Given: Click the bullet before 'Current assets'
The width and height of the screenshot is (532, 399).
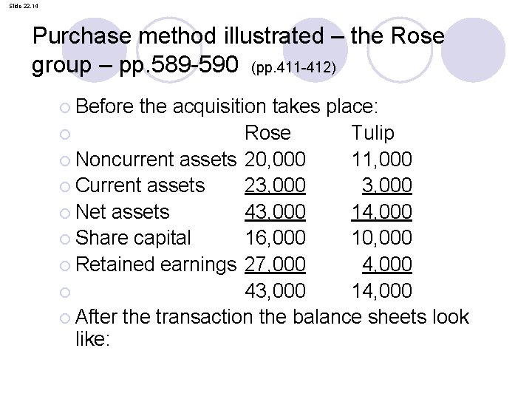Looking at the screenshot, I should click(65, 187).
